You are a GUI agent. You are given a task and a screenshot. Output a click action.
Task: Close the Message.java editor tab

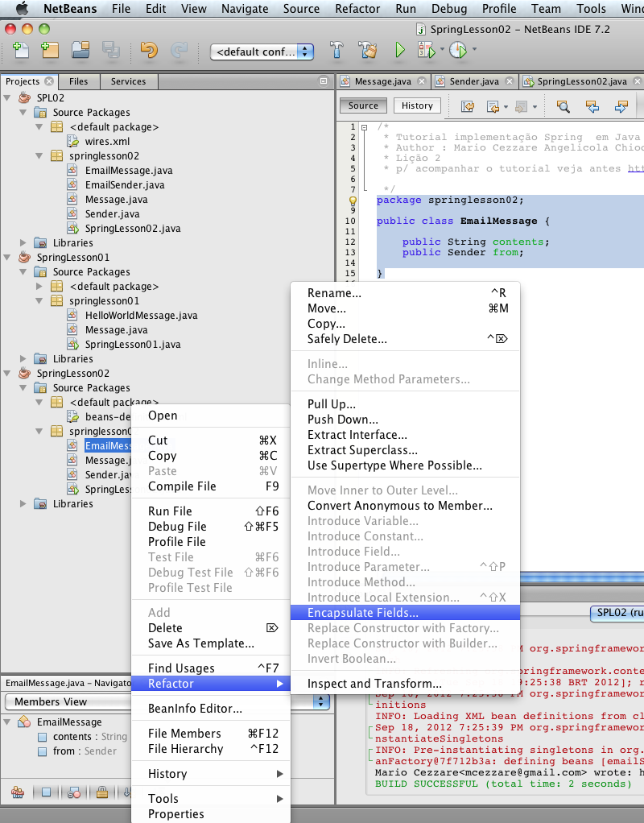pyautogui.click(x=422, y=81)
